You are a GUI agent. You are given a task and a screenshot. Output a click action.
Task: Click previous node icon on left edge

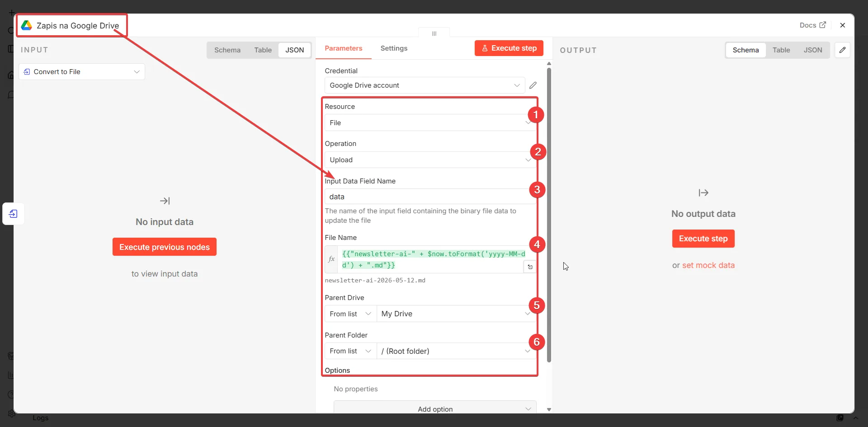[x=13, y=214]
